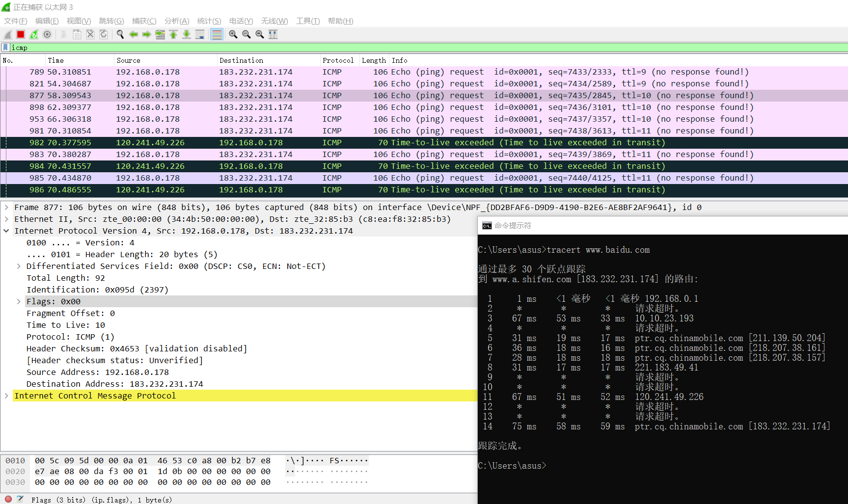Viewport: 848px width, 504px height.
Task: Restart the current capture
Action: pyautogui.click(x=34, y=34)
